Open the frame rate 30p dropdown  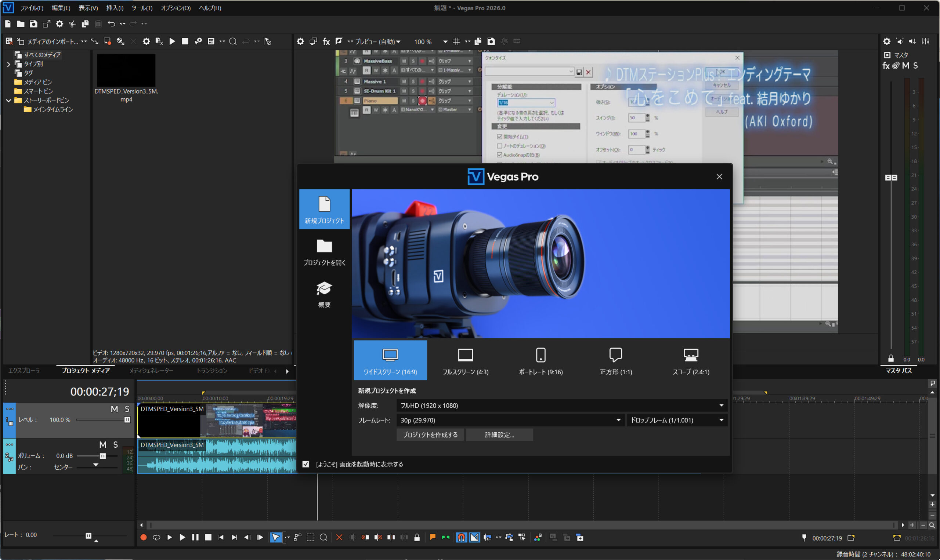click(x=510, y=421)
